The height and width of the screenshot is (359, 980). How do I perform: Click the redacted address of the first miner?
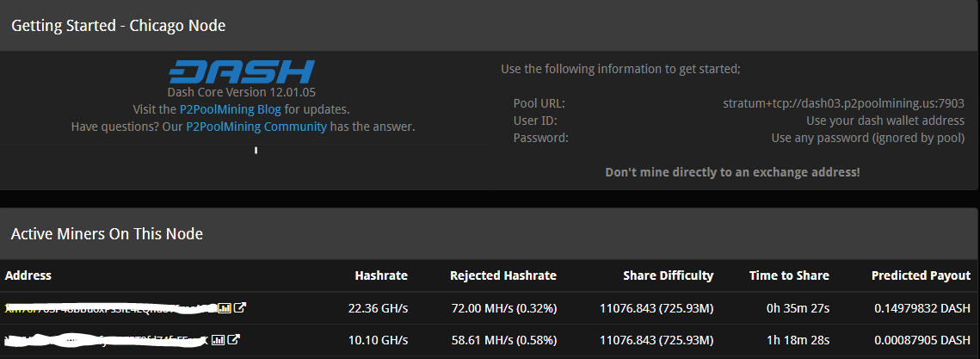pos(111,307)
